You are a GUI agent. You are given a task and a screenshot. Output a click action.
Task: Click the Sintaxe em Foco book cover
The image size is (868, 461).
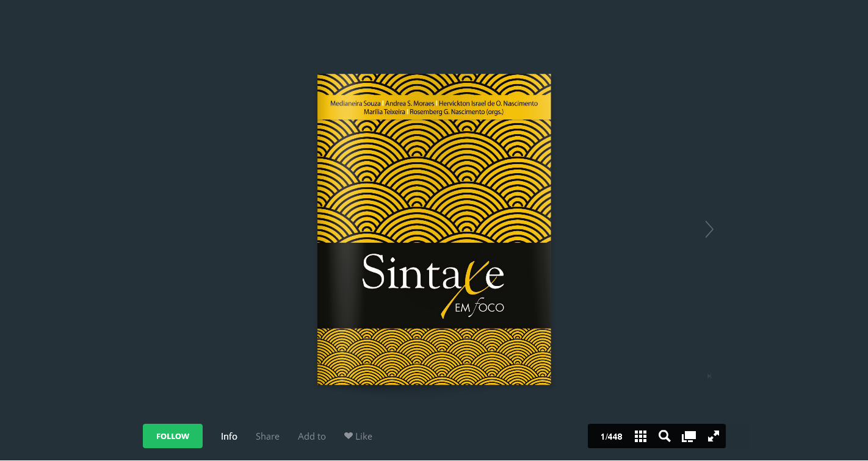[x=434, y=229]
